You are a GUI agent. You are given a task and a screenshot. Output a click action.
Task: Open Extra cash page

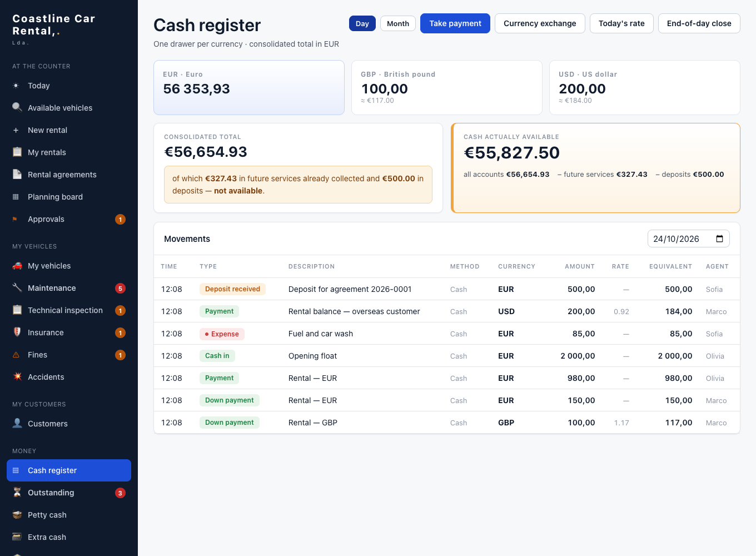click(69, 537)
